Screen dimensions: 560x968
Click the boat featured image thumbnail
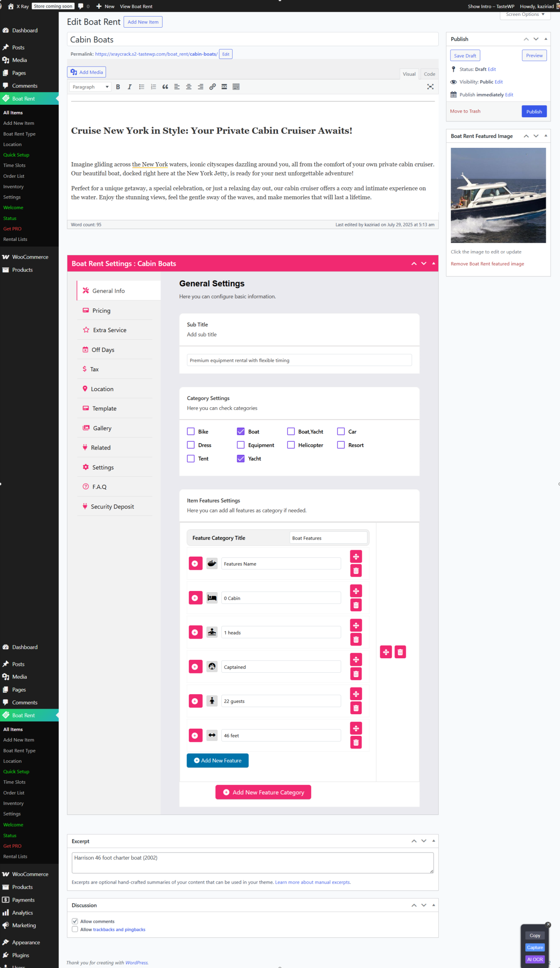(x=498, y=195)
